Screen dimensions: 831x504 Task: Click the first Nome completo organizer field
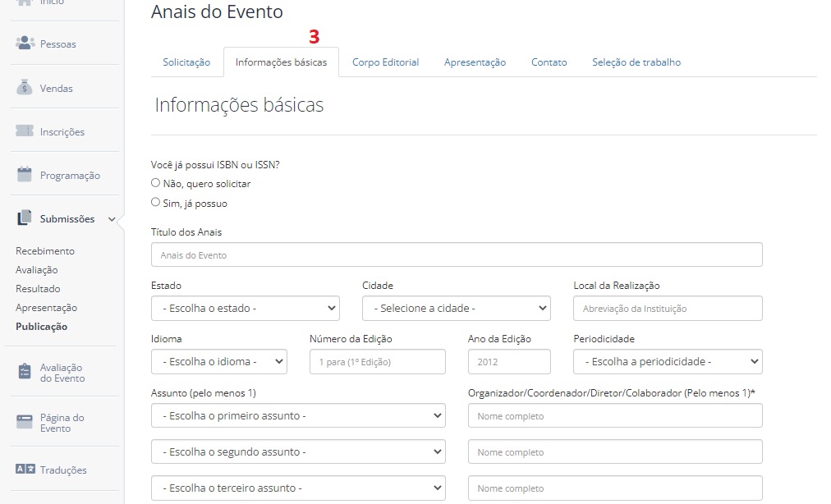point(615,416)
